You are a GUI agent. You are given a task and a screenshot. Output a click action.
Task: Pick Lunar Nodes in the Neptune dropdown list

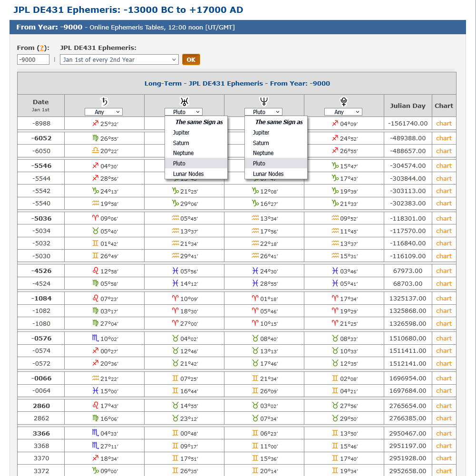276,174
